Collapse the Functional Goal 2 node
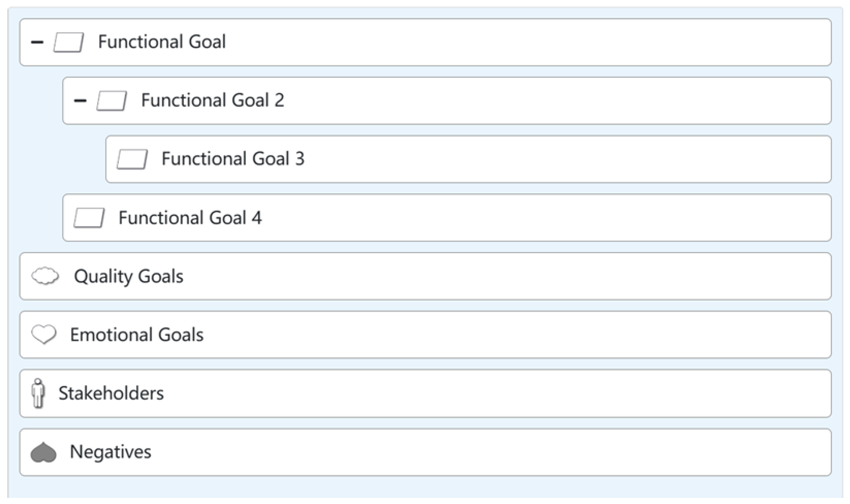Viewport: 850px width, 504px height. [x=80, y=101]
